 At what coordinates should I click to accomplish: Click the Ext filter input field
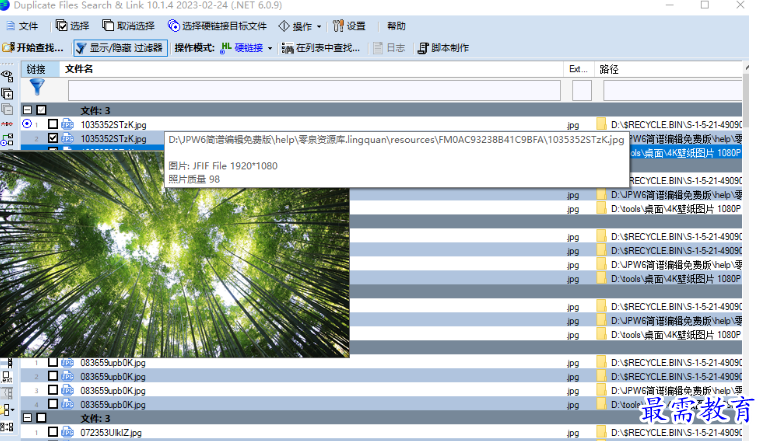tap(581, 91)
